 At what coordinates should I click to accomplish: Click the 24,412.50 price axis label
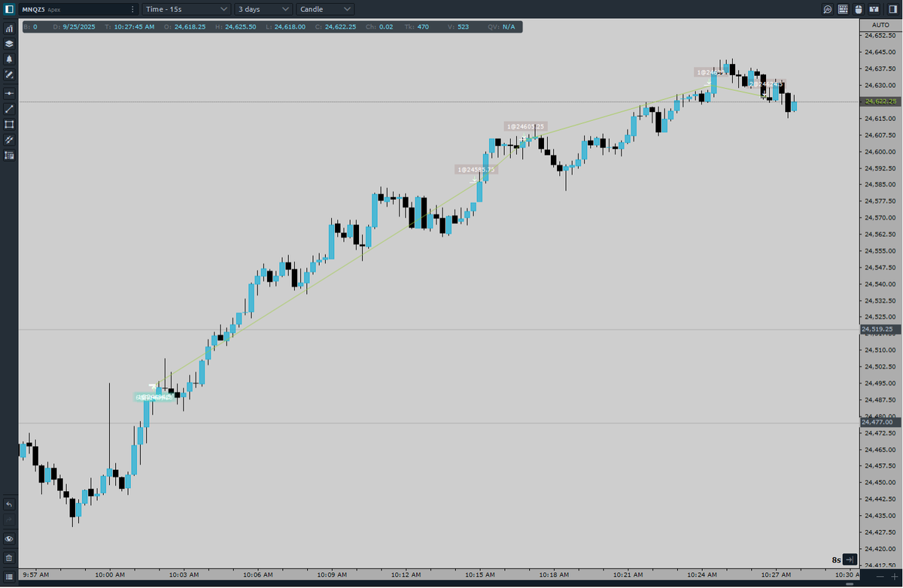pos(879,565)
